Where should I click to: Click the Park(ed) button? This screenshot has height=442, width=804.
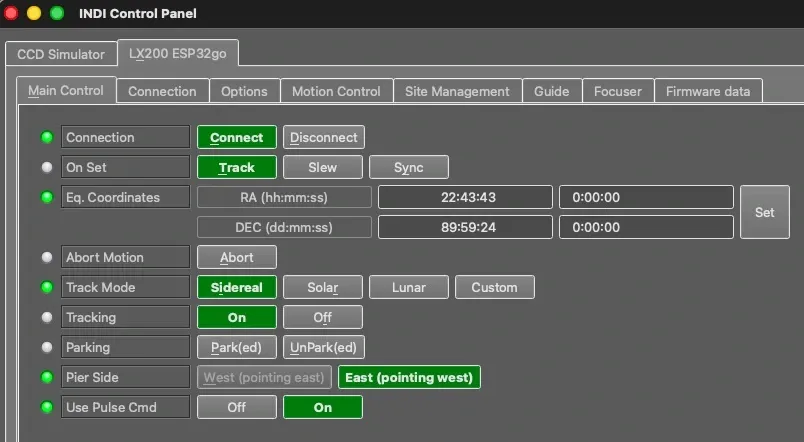pos(237,347)
